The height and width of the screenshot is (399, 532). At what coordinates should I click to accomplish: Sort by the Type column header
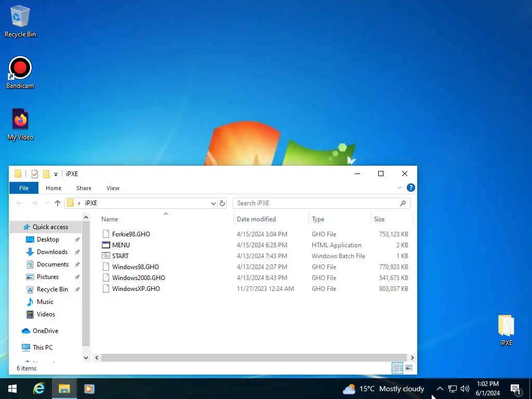point(318,219)
